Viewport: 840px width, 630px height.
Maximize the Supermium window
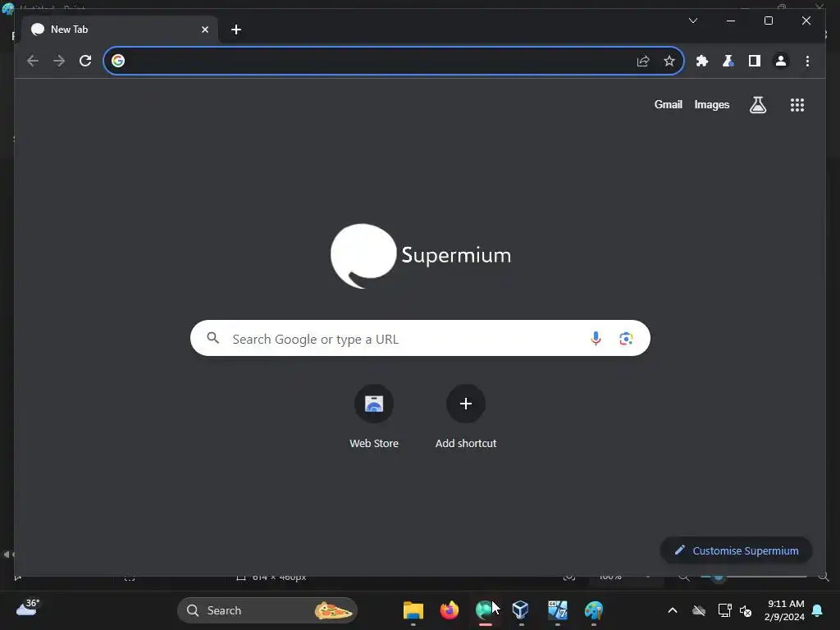[768, 21]
